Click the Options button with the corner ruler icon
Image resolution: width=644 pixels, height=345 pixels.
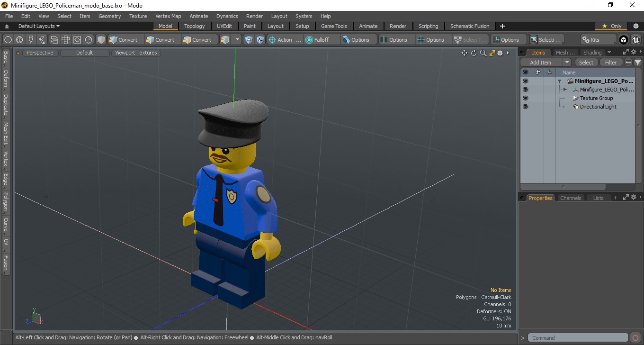(x=508, y=40)
